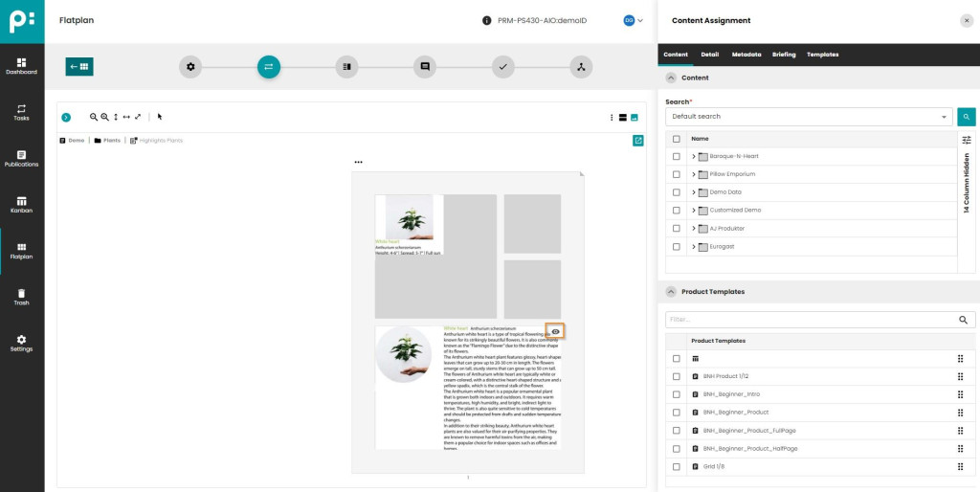This screenshot has height=492, width=980.
Task: Open Trash from the left sidebar
Action: click(x=21, y=297)
